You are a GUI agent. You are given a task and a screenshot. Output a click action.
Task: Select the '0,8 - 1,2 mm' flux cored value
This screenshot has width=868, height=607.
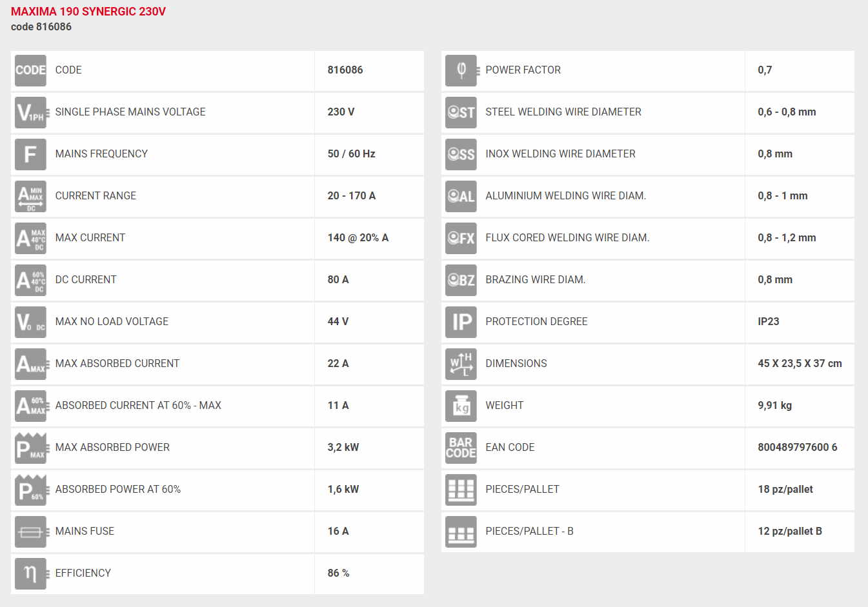(x=787, y=238)
